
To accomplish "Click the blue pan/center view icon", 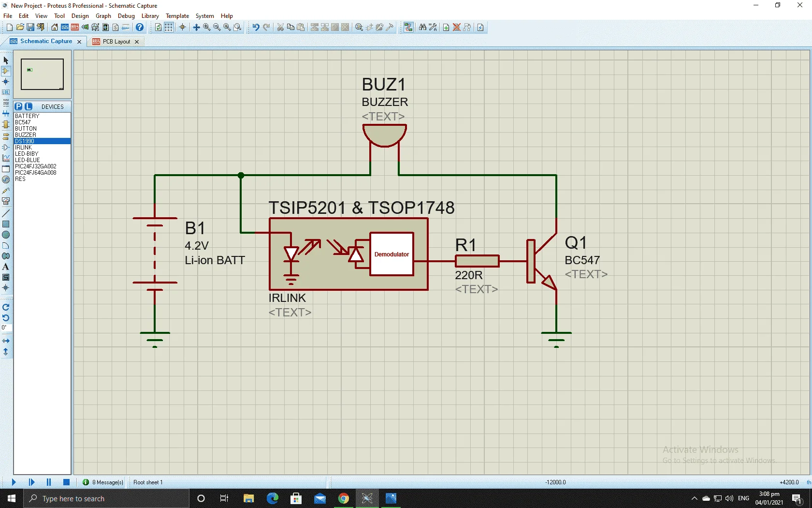I will tap(196, 28).
